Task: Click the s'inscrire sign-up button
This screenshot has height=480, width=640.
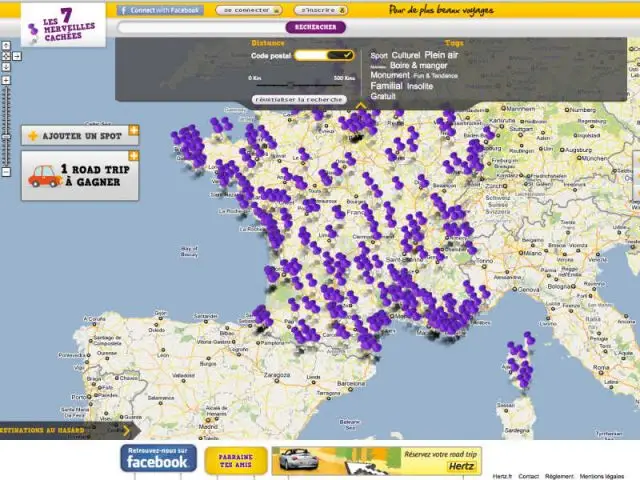Action: [x=321, y=10]
